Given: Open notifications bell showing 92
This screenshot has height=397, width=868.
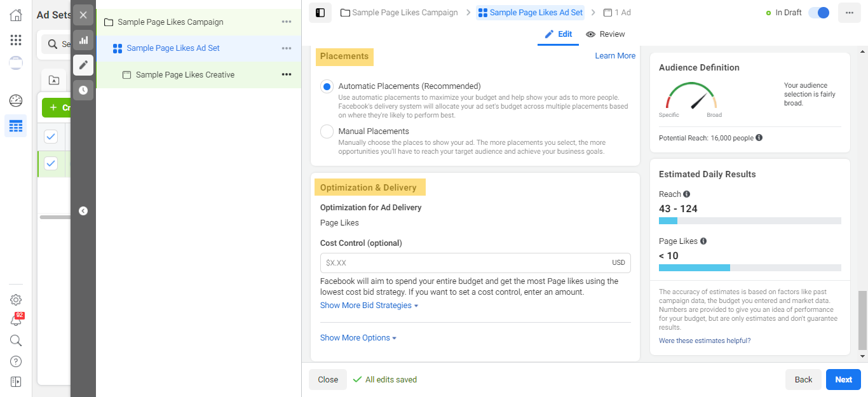Looking at the screenshot, I should [16, 320].
